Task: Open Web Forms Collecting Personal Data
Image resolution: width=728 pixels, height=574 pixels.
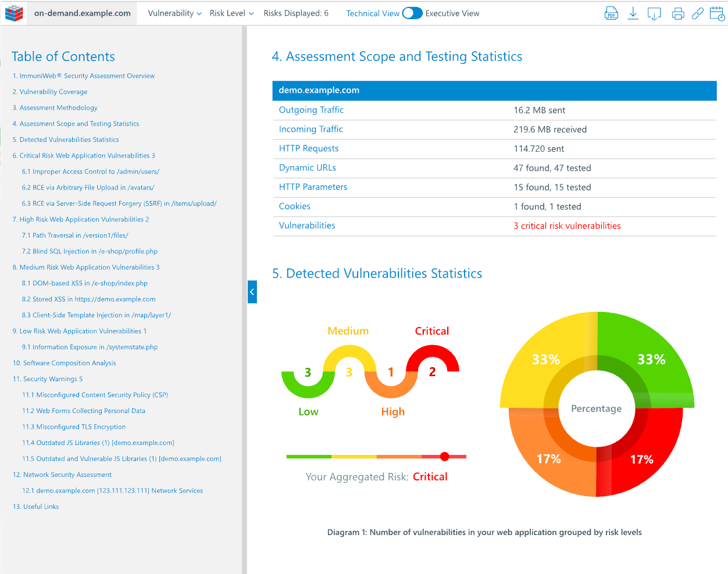Action: 84,411
